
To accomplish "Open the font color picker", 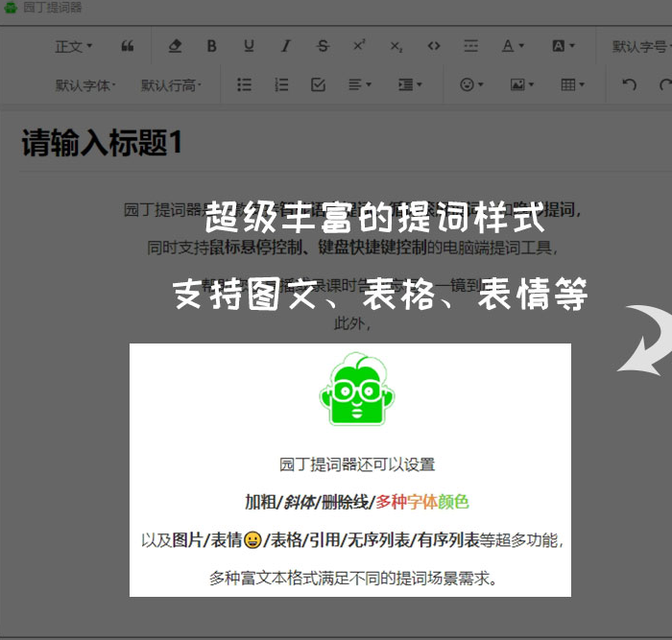I will (x=513, y=46).
